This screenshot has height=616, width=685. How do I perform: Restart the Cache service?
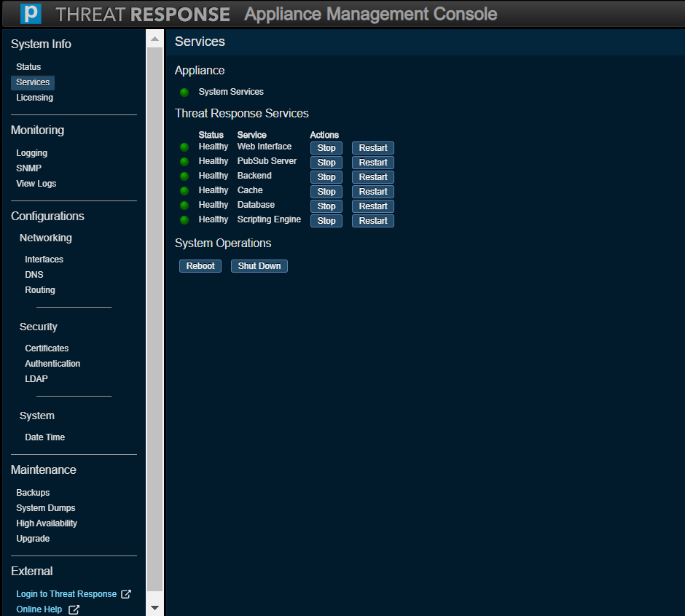coord(373,191)
